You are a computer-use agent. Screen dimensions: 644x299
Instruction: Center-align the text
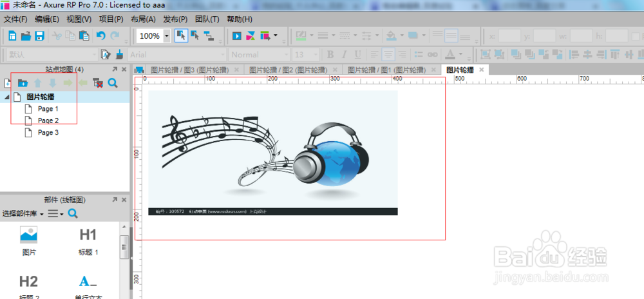tap(388, 54)
